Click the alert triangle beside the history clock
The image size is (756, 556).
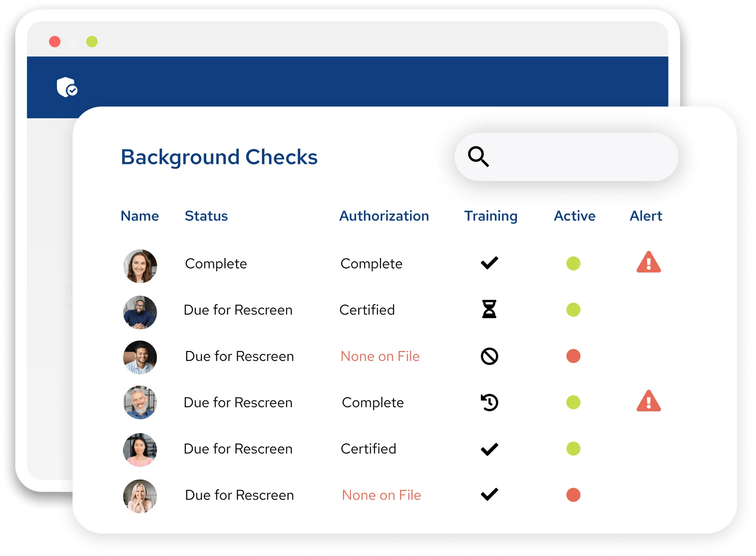(x=649, y=401)
